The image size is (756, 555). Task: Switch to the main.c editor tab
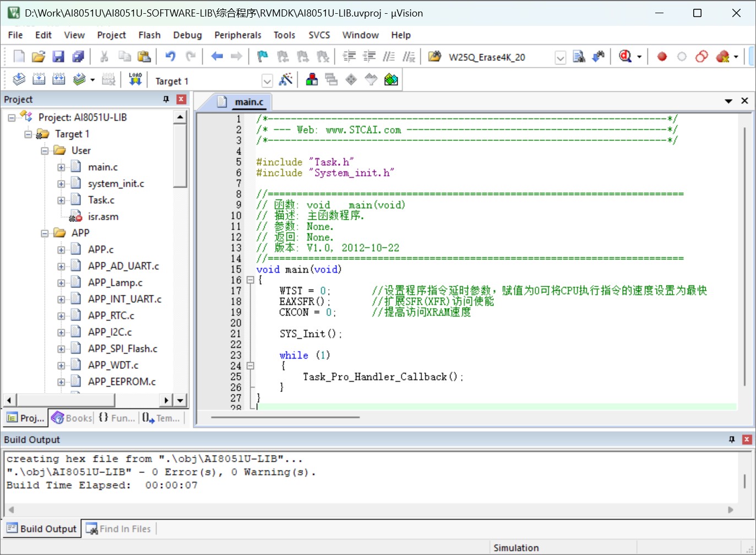(x=242, y=101)
